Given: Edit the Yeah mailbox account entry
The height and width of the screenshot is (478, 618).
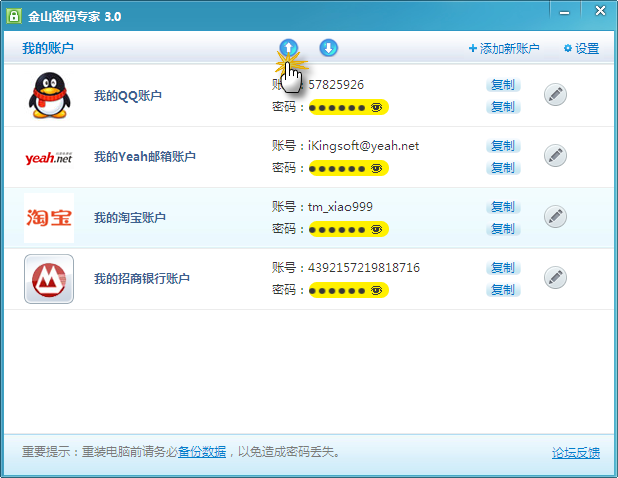Looking at the screenshot, I should tap(555, 156).
